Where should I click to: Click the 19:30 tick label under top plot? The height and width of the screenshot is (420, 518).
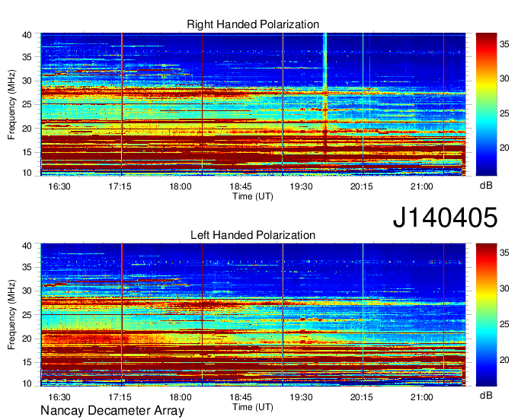[x=302, y=186]
